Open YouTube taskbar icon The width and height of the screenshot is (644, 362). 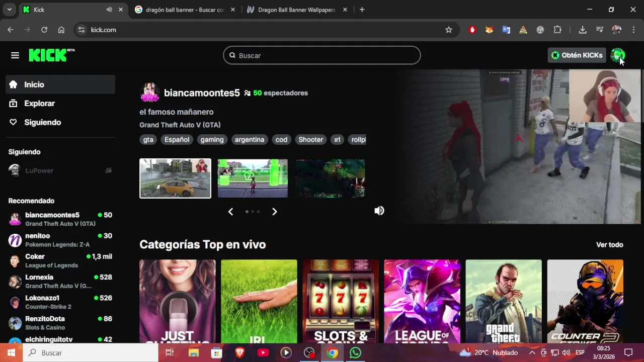pos(263,353)
